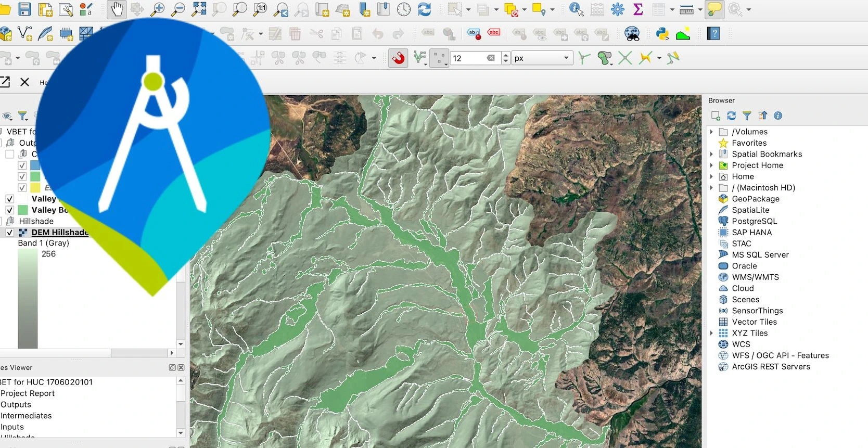Open the Processing Toolbox gear icon
Image resolution: width=868 pixels, height=448 pixels.
(x=618, y=9)
